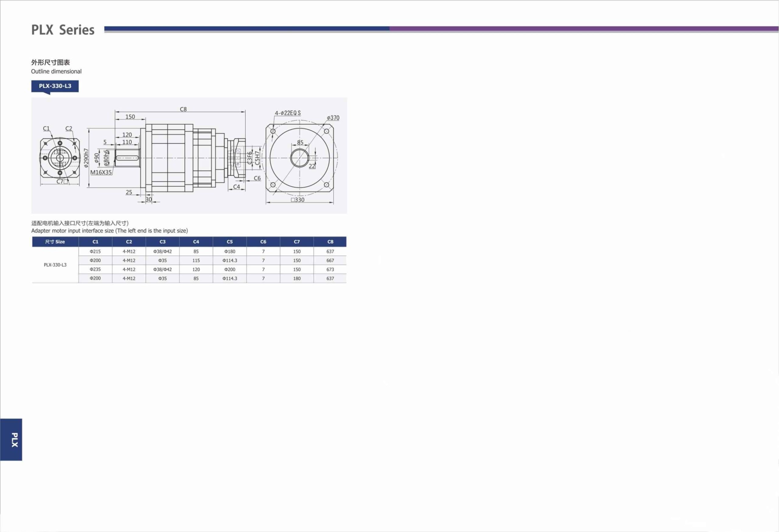Click the 120 dimension in the drawing

point(127,135)
